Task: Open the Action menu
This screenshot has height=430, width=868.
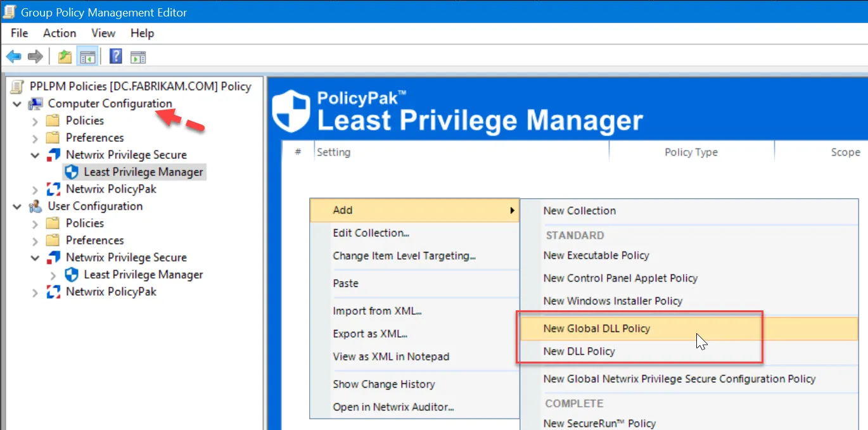Action: click(59, 33)
